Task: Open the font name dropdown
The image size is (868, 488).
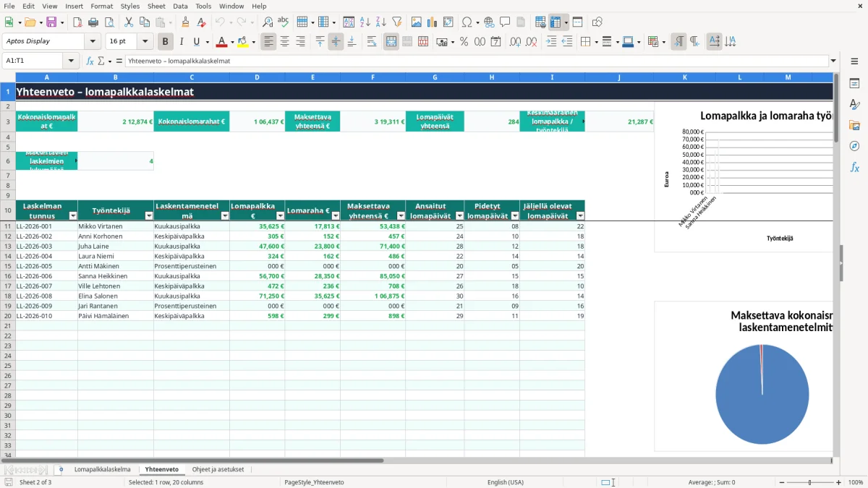Action: coord(92,42)
